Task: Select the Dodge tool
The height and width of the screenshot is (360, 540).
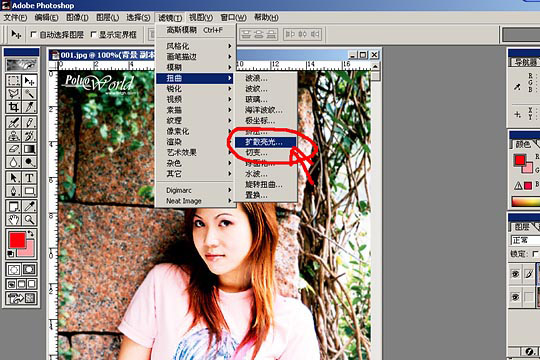Action: point(29,162)
